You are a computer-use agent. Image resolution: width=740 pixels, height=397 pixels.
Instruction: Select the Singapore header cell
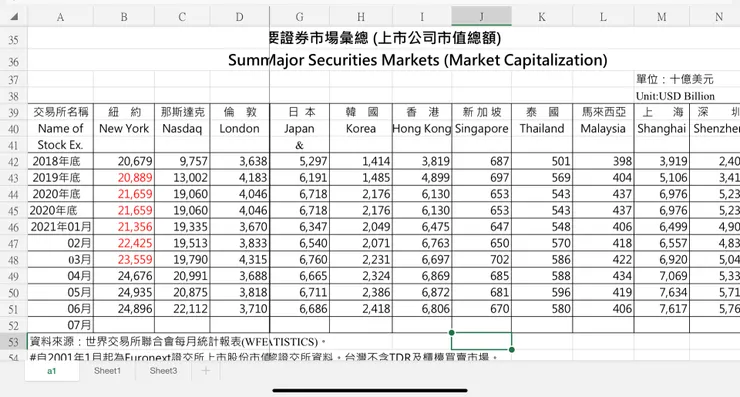481,128
